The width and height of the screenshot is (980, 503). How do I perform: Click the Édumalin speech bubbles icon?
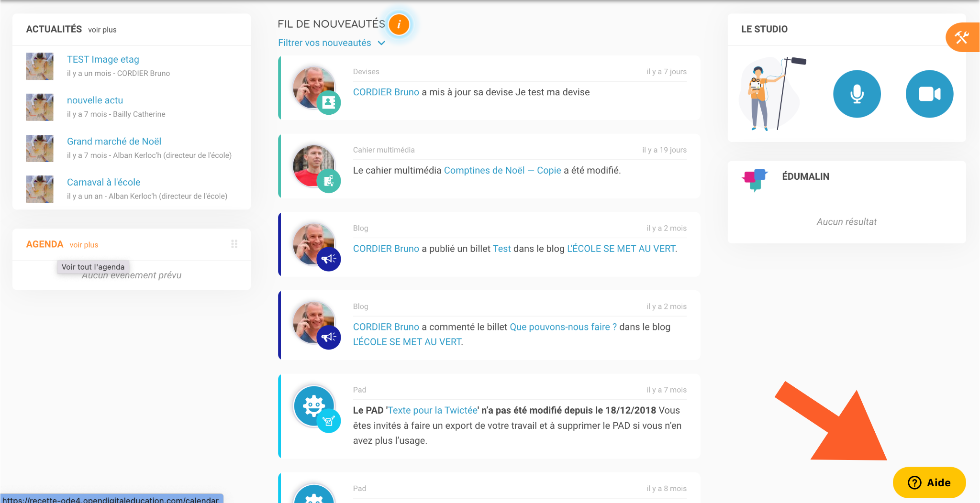[755, 180]
